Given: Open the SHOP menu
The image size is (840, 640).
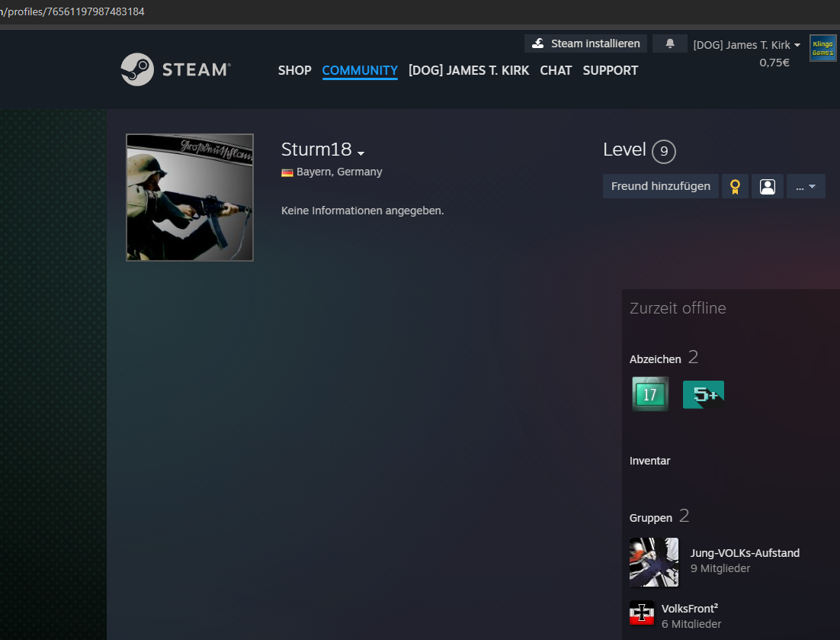Looking at the screenshot, I should pos(294,70).
